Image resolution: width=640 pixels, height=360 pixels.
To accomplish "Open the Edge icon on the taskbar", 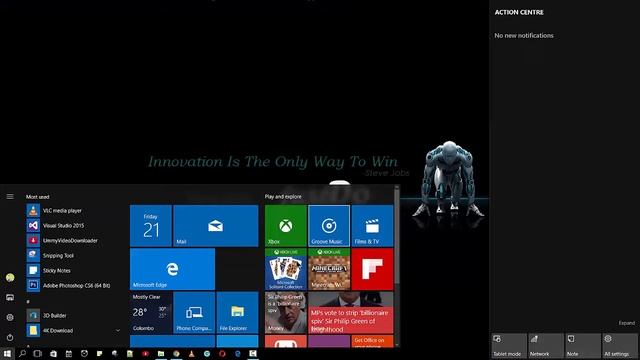I will (x=238, y=353).
